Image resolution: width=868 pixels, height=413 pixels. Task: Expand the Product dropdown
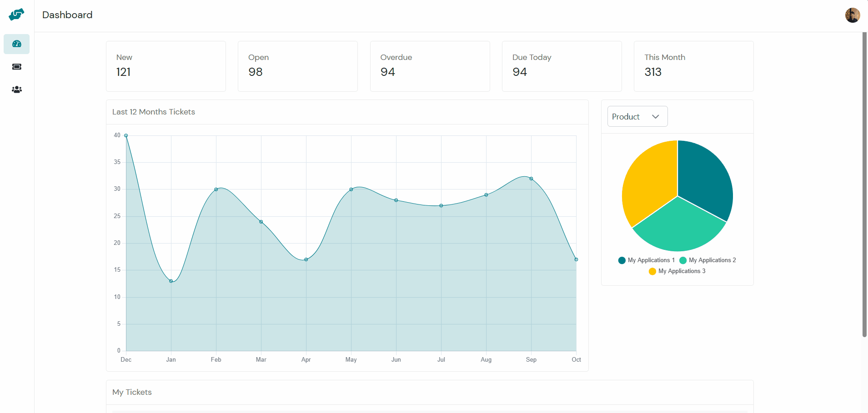[x=637, y=117]
